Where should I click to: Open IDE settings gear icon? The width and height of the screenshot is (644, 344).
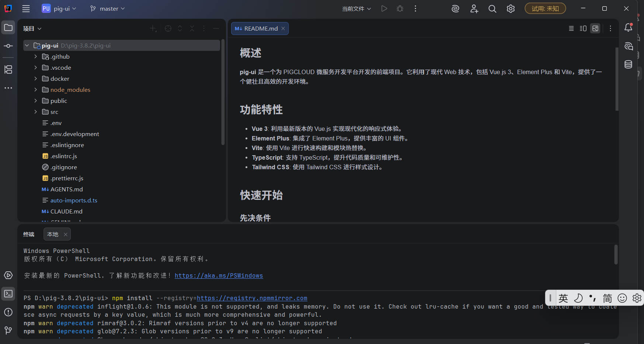[511, 8]
